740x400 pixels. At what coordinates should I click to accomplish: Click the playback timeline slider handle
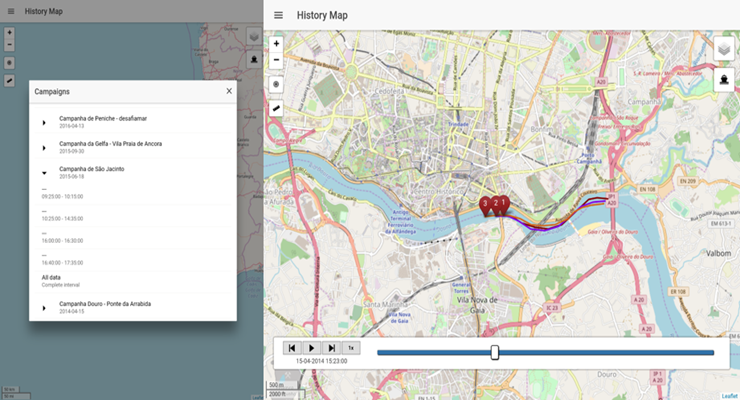495,352
